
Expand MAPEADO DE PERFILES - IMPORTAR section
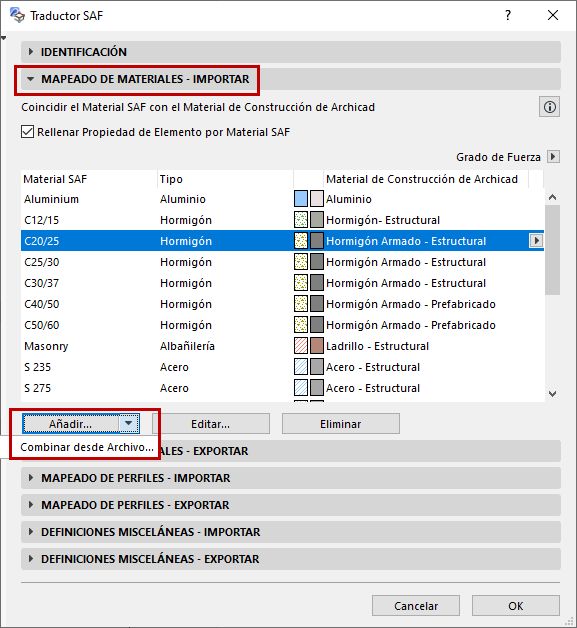(291, 478)
